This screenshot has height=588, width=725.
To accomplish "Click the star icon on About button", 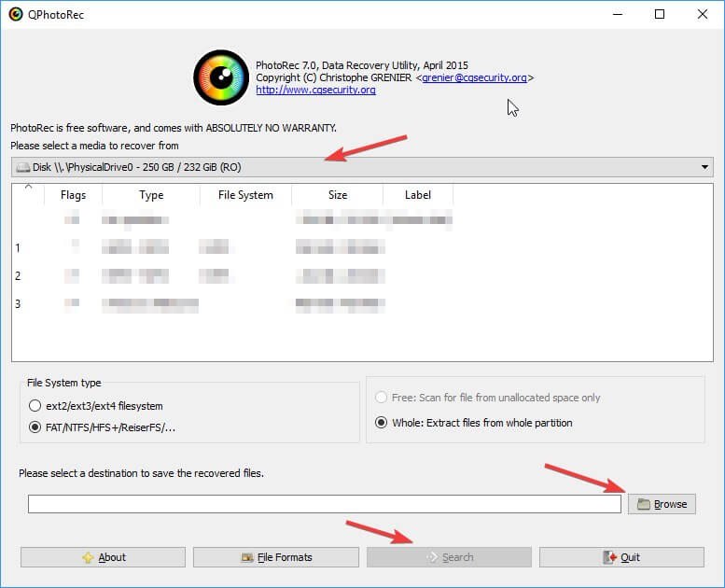I will coord(88,557).
